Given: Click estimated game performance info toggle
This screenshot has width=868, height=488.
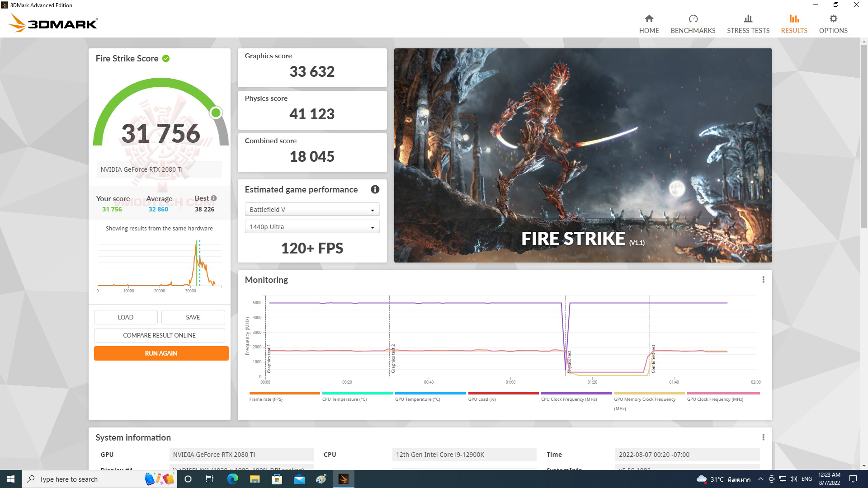Looking at the screenshot, I should [375, 189].
